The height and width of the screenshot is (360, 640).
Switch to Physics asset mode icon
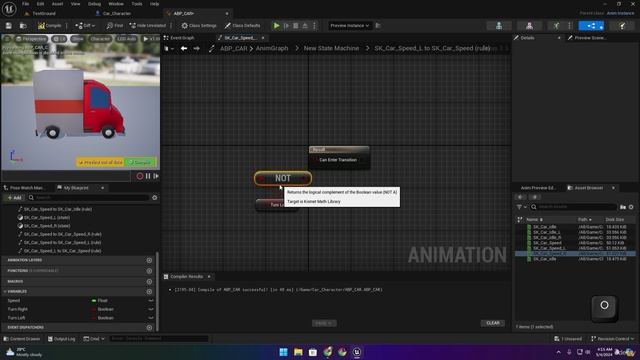click(x=622, y=26)
